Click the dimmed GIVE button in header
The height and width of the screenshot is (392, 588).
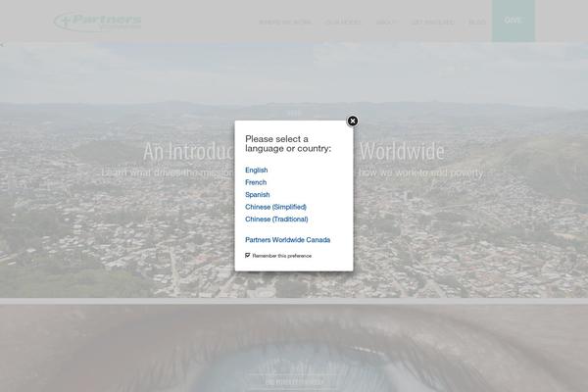514,21
